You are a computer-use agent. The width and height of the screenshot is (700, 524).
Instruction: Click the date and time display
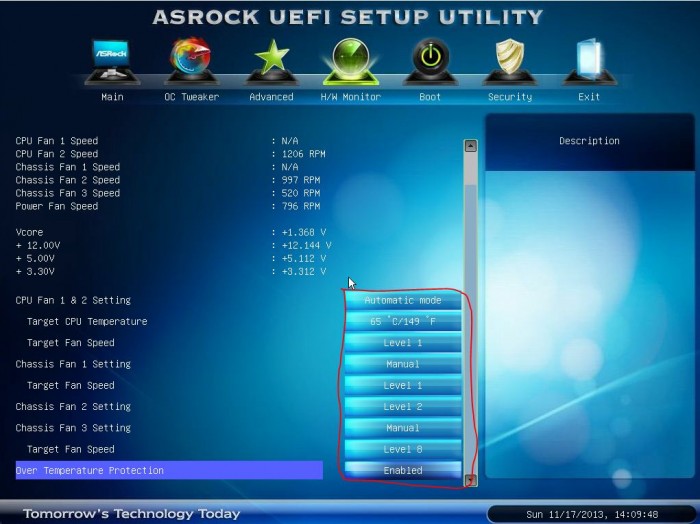(x=592, y=515)
